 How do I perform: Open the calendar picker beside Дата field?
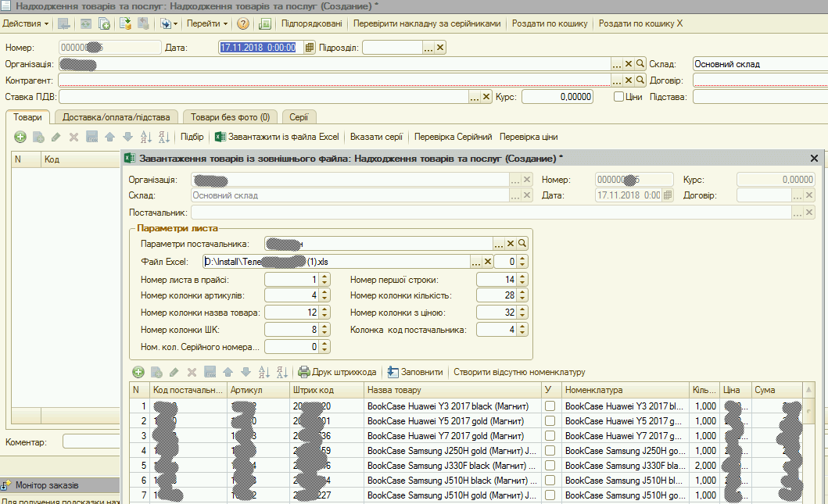click(310, 48)
